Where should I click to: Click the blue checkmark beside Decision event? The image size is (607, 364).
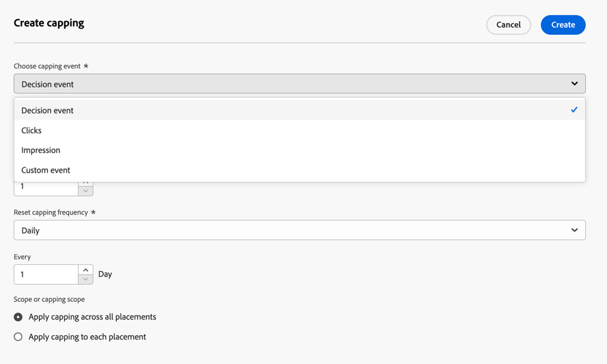[x=574, y=110]
